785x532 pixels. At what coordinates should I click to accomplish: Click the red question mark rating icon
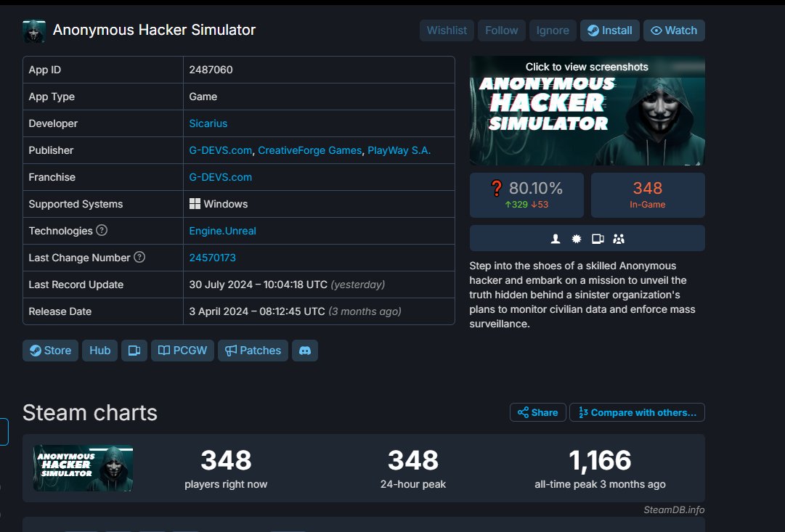496,188
